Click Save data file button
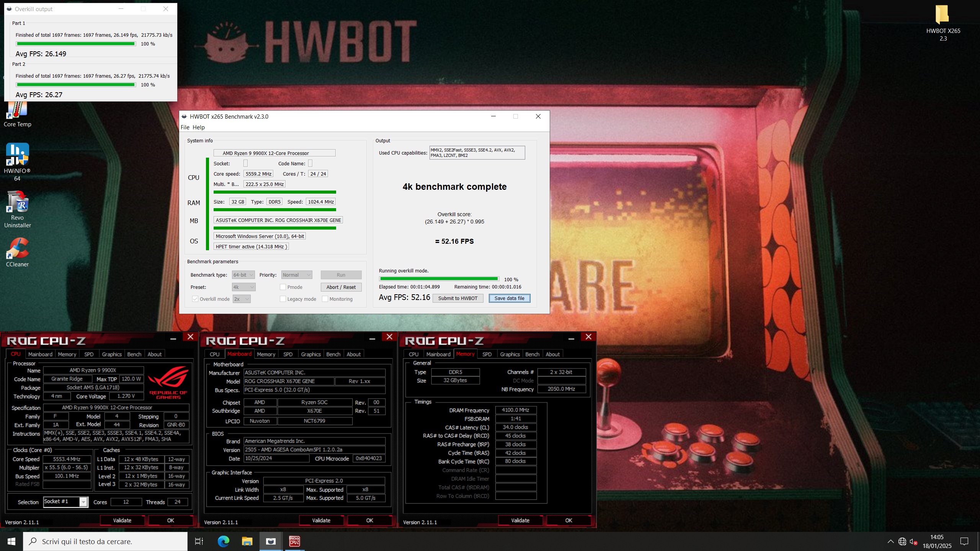The height and width of the screenshot is (551, 980). 509,298
